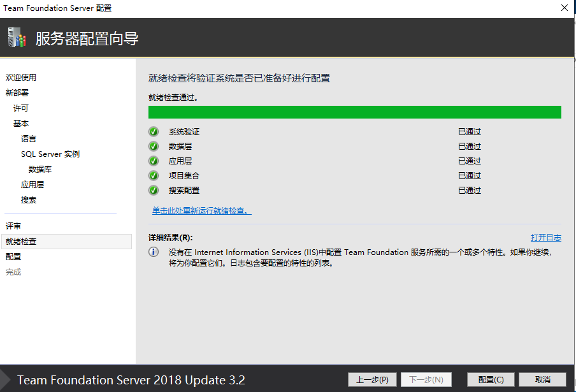Click the info icon in detailed results
Image resolution: width=576 pixels, height=392 pixels.
[x=154, y=252]
